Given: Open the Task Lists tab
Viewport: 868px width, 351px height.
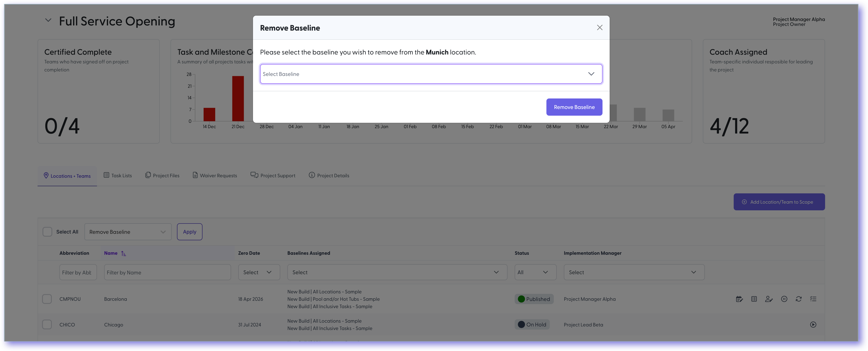Looking at the screenshot, I should [x=118, y=175].
